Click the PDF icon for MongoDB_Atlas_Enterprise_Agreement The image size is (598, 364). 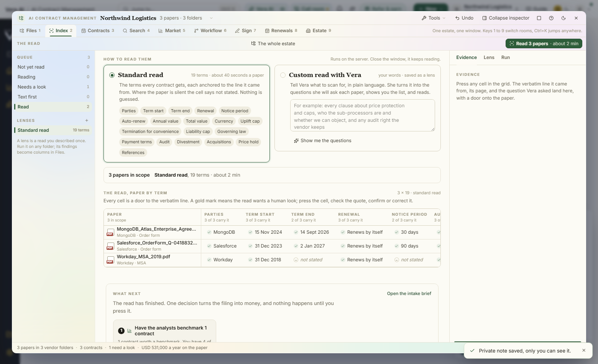coord(110,232)
